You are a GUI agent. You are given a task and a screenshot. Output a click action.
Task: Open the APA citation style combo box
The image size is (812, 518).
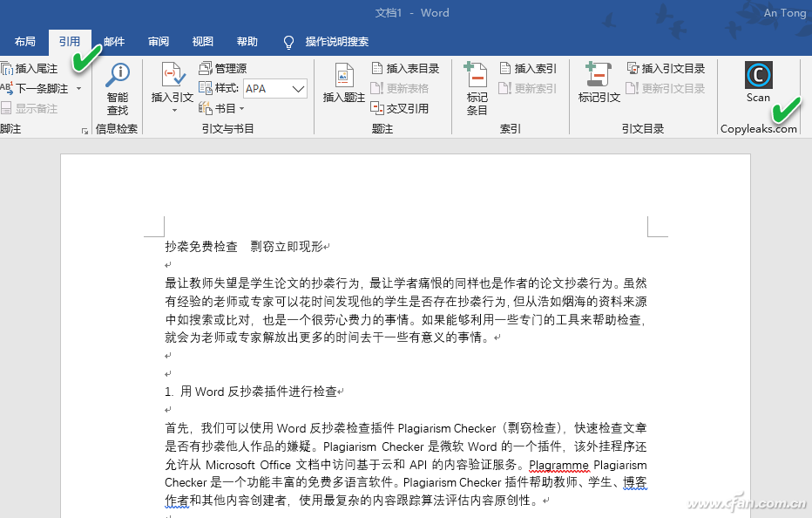click(x=275, y=89)
